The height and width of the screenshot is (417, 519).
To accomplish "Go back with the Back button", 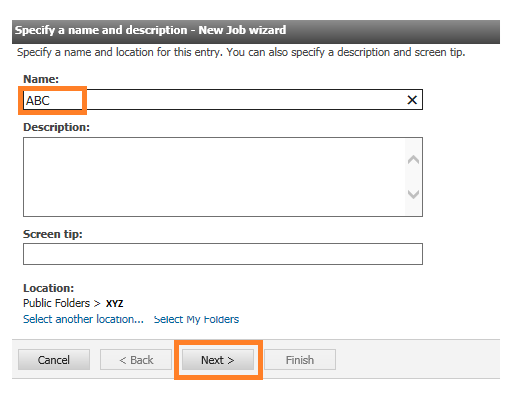I will coord(136,360).
